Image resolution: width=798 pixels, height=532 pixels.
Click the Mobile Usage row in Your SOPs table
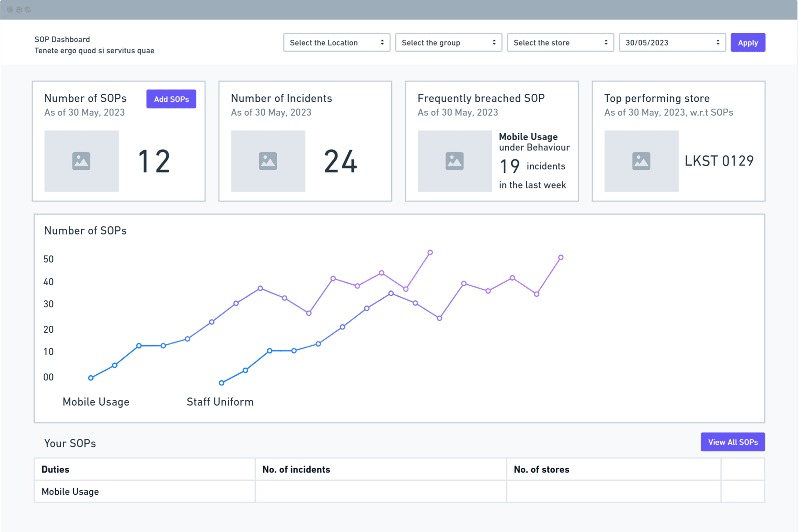pos(399,491)
